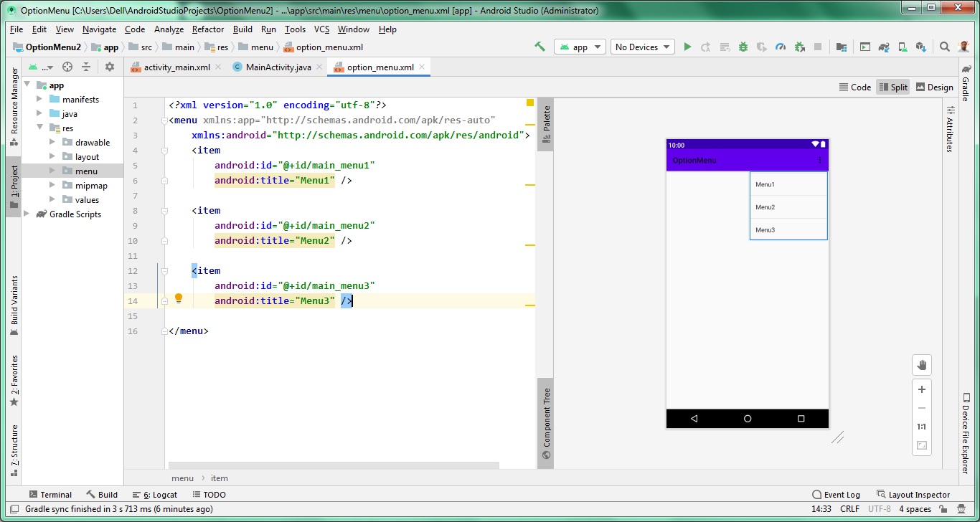Screen dimensions: 980x522
Task: Start the Debug session via the bug icon
Action: [743, 47]
